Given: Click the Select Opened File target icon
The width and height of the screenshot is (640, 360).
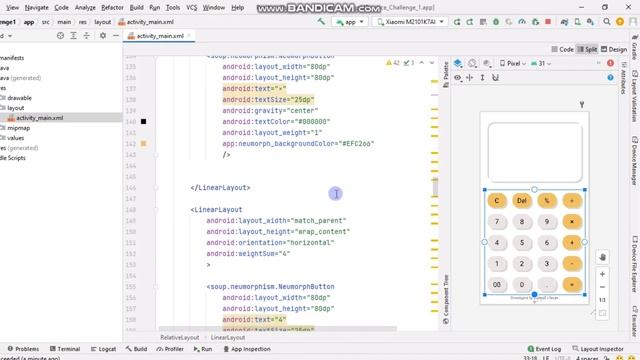Looking at the screenshot, I should coord(60,36).
